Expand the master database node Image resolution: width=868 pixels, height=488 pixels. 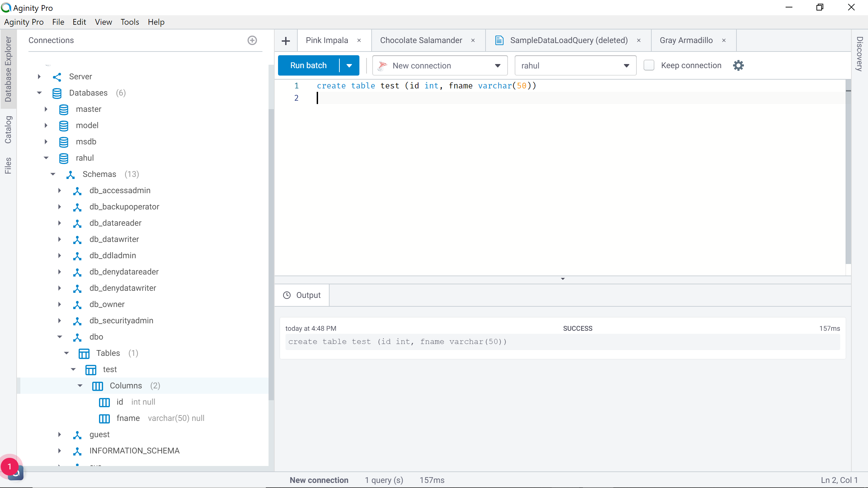pos(46,109)
